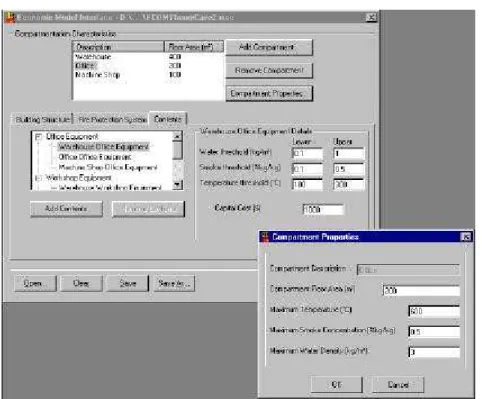Click the Clear button
The height and width of the screenshot is (399, 482).
(81, 284)
